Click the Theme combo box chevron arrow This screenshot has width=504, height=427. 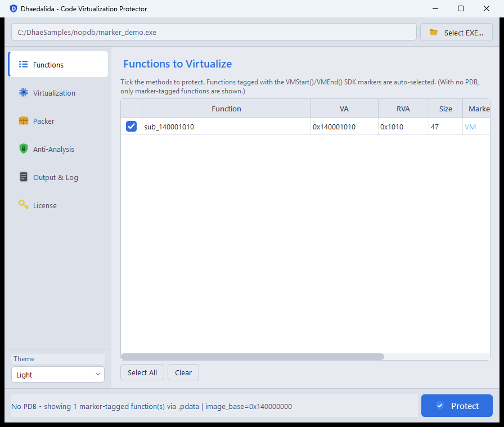click(98, 374)
